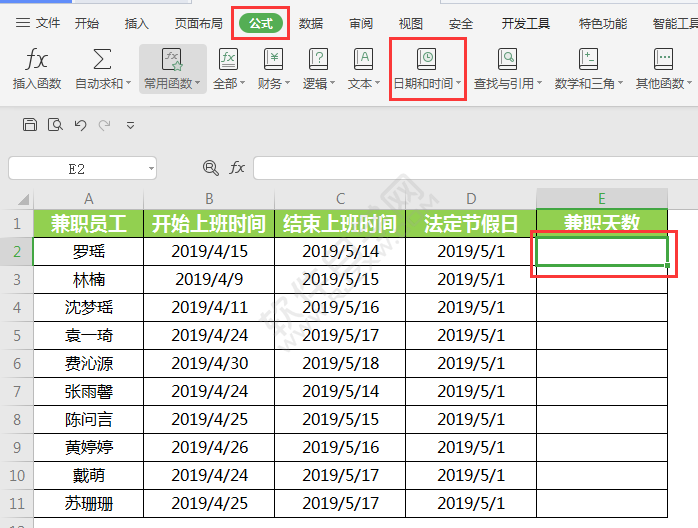This screenshot has width=698, height=528.
Task: Click the 兼职员工 header cell
Action: 89,223
